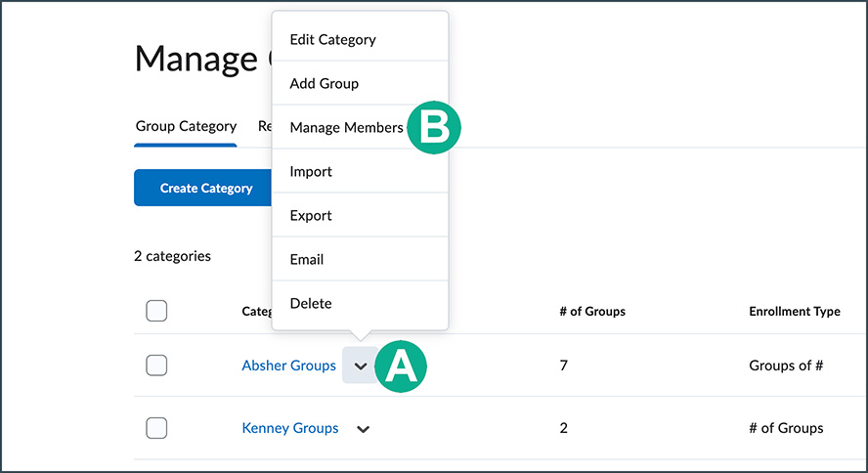Click the 2 groups count for Kenney
868x473 pixels.
coord(564,428)
